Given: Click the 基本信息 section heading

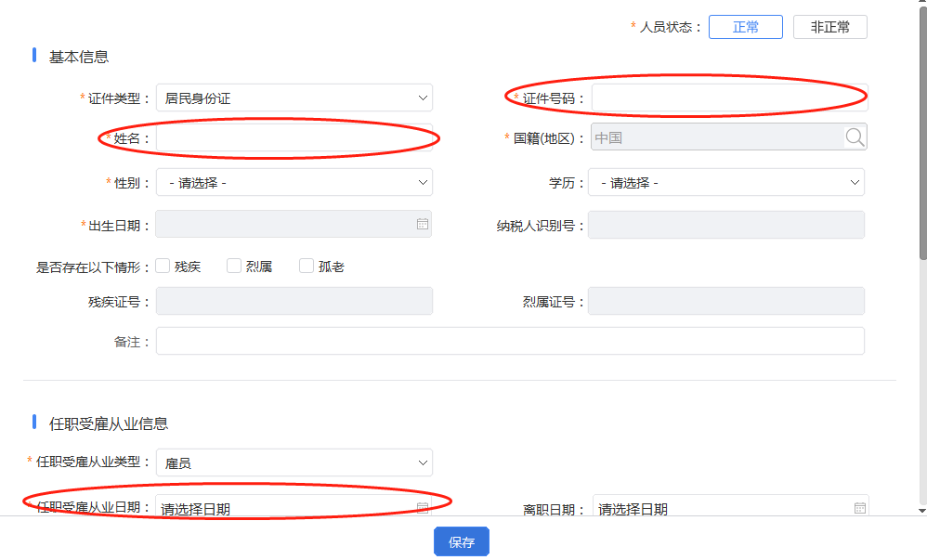Looking at the screenshot, I should pyautogui.click(x=79, y=57).
